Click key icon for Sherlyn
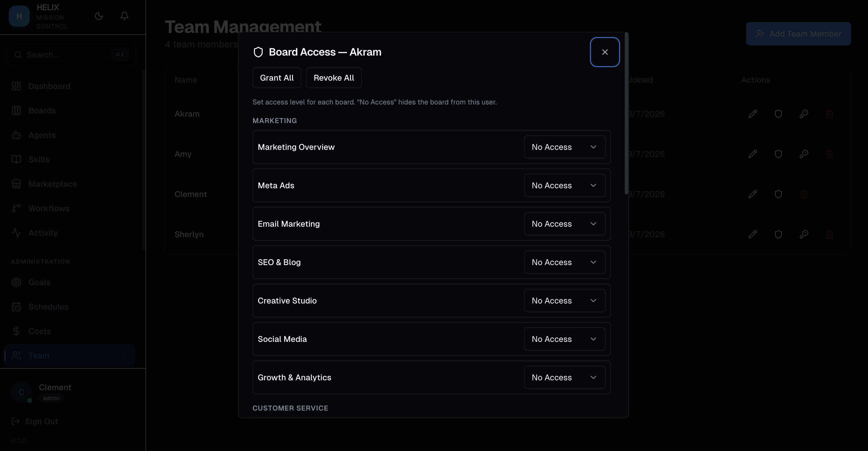 click(804, 234)
